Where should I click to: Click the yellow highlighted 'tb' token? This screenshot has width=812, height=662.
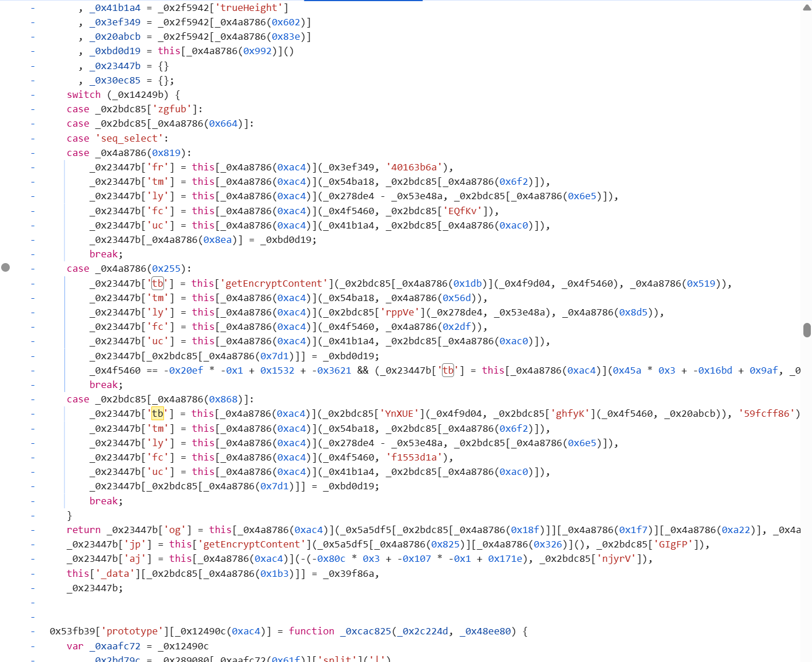[158, 413]
